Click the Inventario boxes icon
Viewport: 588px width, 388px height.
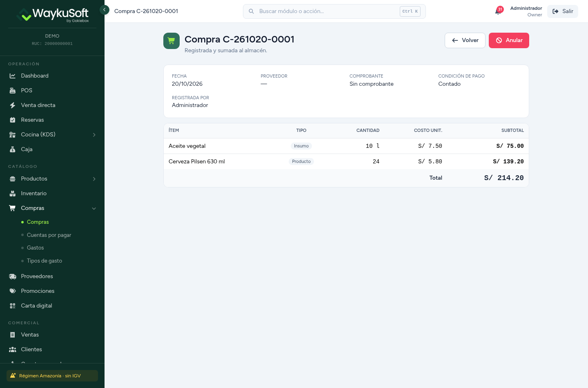pos(13,194)
